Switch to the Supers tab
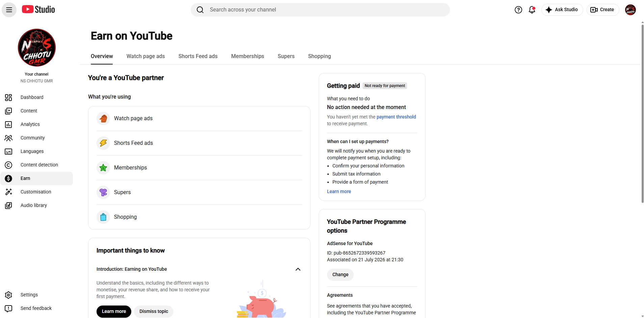644x318 pixels. point(286,56)
